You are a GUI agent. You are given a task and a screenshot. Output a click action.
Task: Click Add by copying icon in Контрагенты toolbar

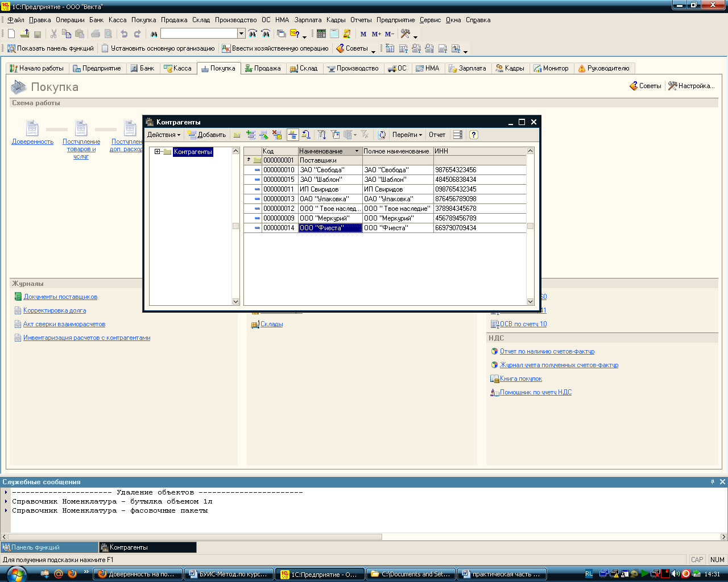(x=251, y=135)
